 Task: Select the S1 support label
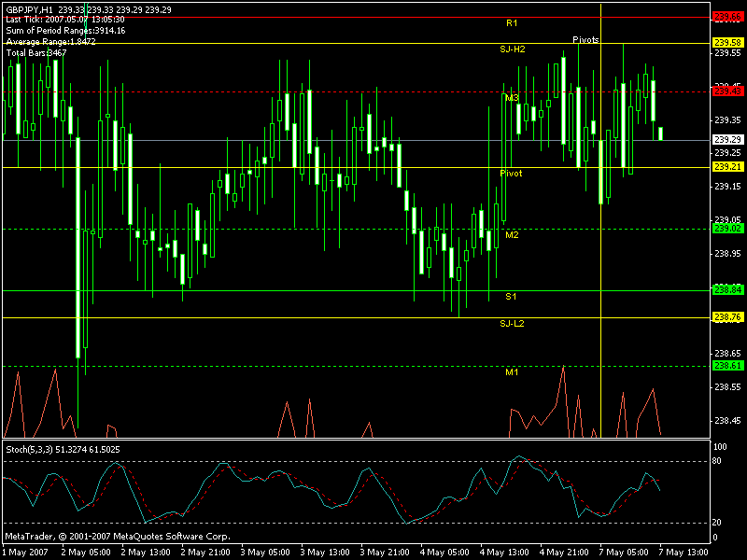(x=511, y=296)
